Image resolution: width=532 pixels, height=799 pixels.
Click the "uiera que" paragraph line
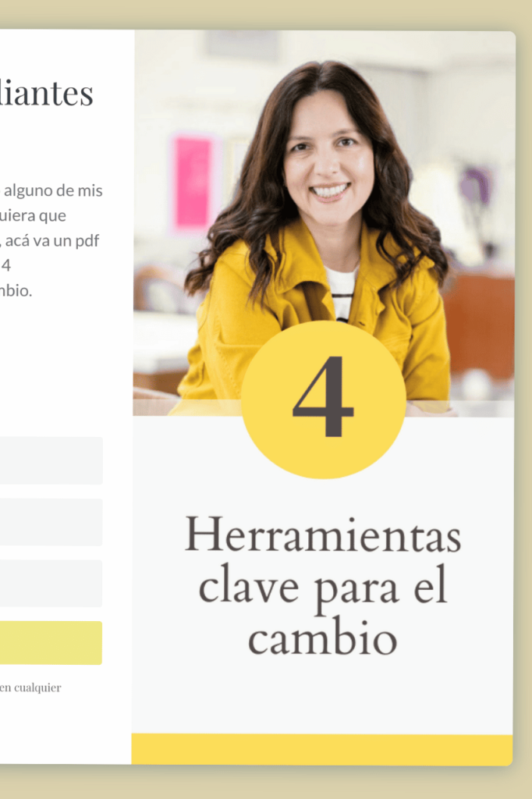point(33,215)
